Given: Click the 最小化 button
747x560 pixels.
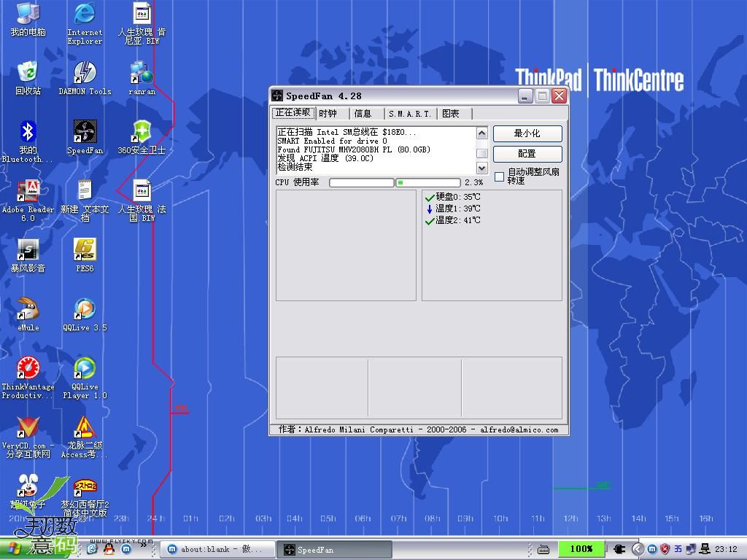Looking at the screenshot, I should [527, 133].
